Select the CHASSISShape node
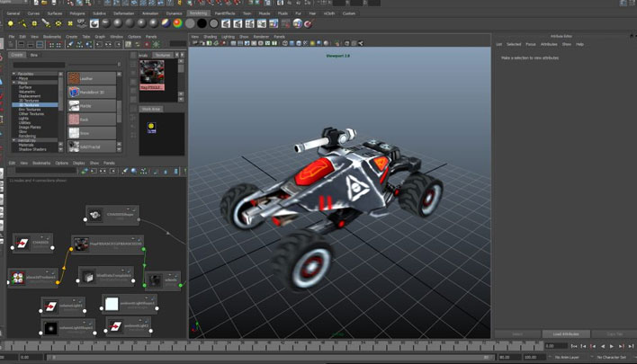637x364 pixels. tap(112, 215)
